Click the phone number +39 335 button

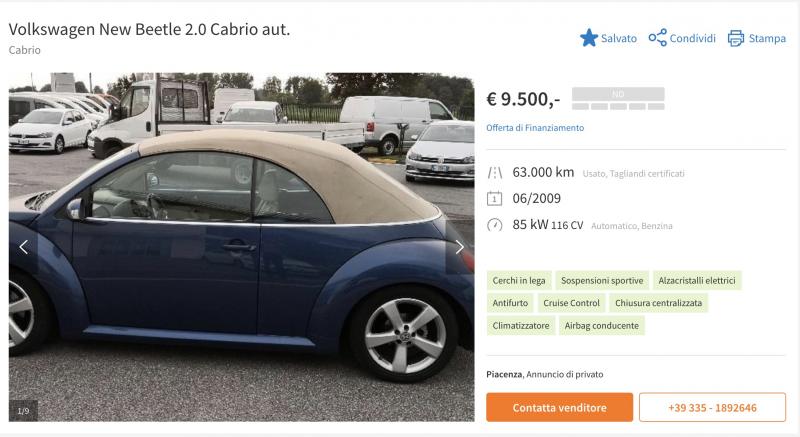712,407
